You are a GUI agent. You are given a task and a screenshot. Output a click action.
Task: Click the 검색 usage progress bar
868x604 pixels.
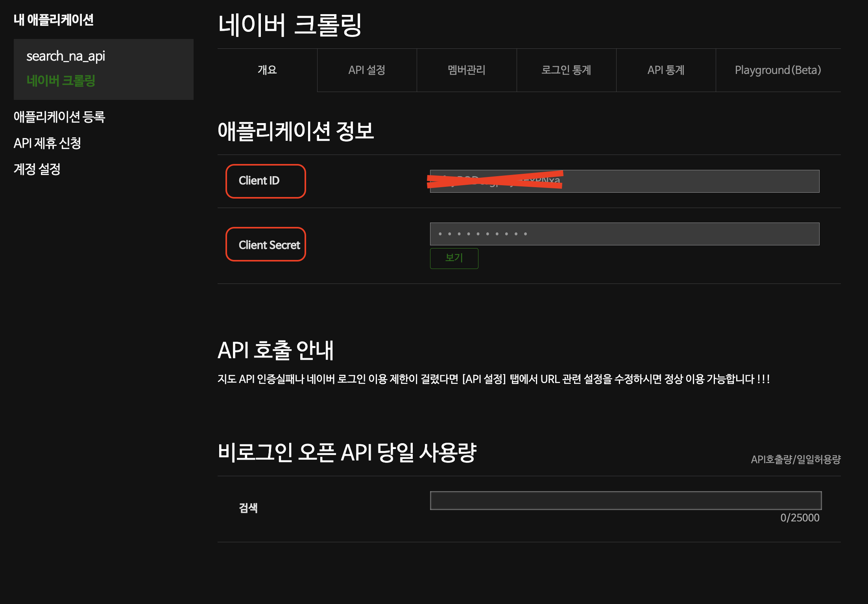(x=626, y=501)
